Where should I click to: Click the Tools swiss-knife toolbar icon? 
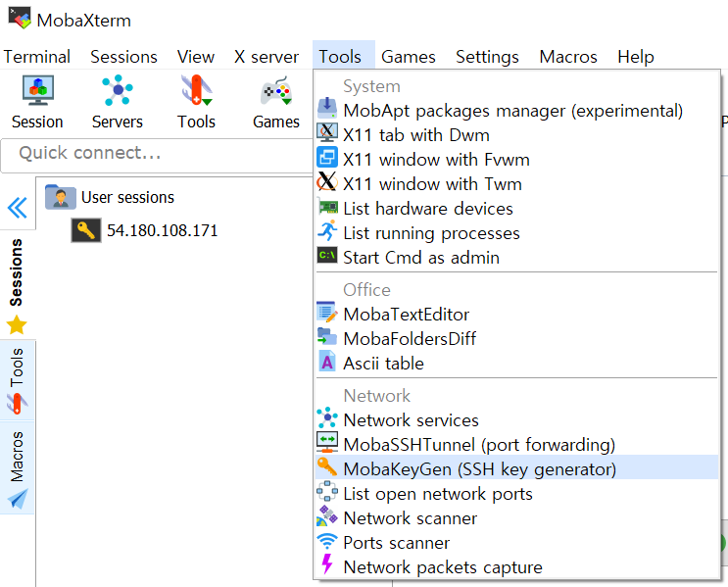coord(197,90)
